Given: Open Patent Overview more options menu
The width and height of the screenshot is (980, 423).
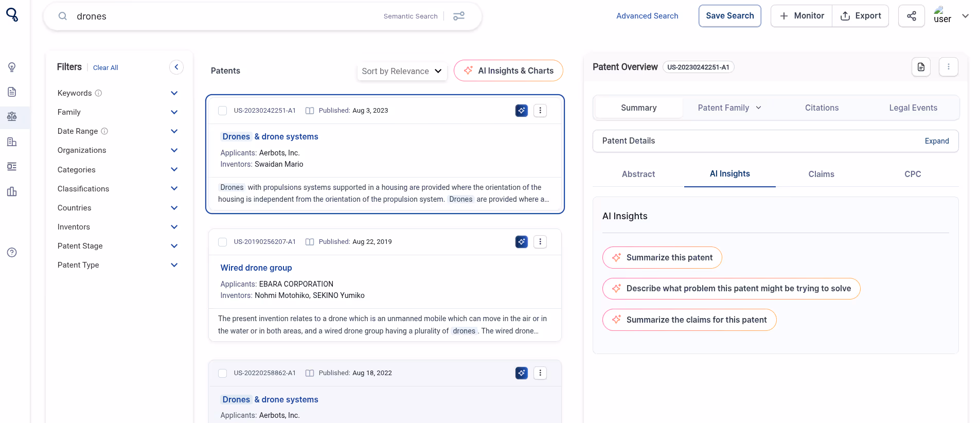Looking at the screenshot, I should pyautogui.click(x=949, y=67).
